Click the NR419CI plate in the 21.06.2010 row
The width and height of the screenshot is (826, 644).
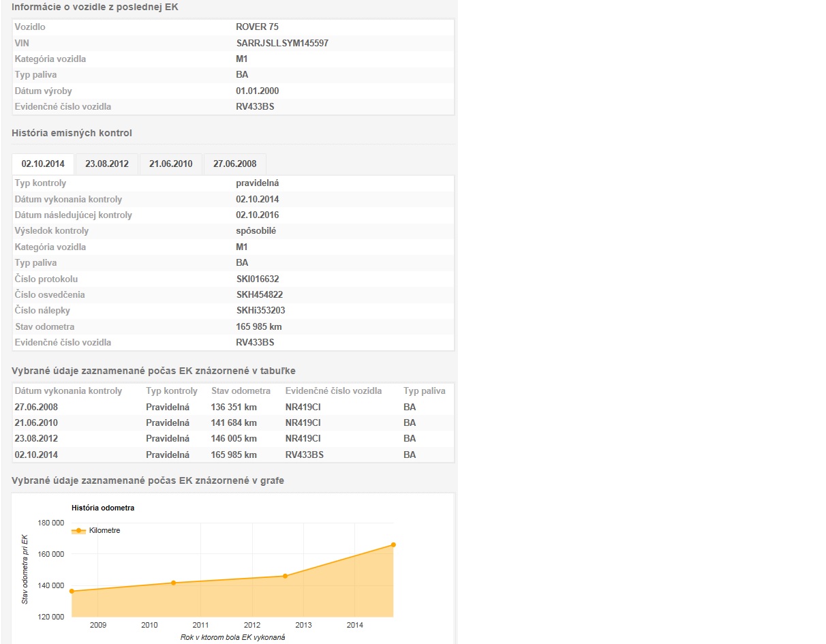pyautogui.click(x=303, y=423)
